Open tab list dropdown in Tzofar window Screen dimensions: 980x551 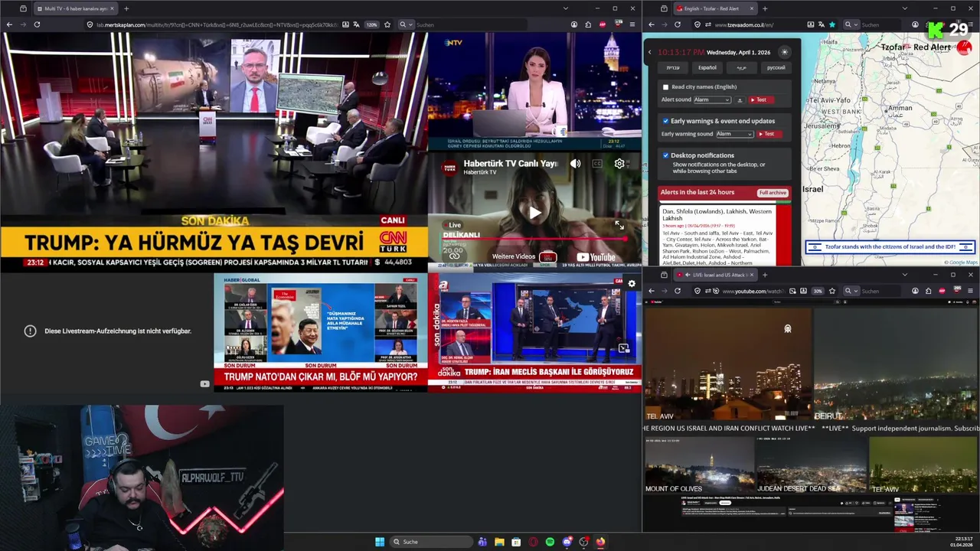click(x=904, y=8)
